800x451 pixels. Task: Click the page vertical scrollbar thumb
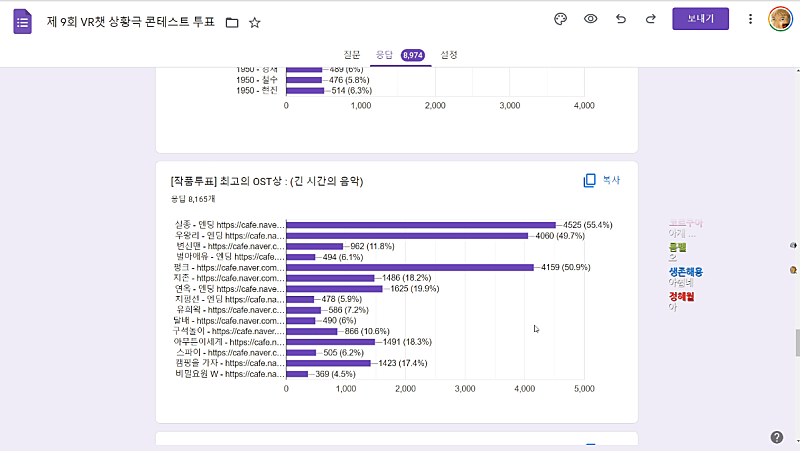(796, 340)
